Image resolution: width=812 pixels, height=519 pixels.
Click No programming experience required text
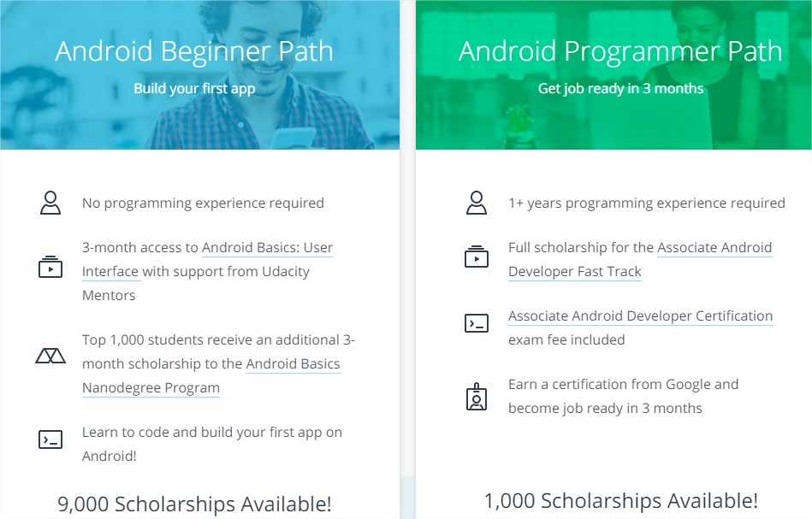(203, 203)
